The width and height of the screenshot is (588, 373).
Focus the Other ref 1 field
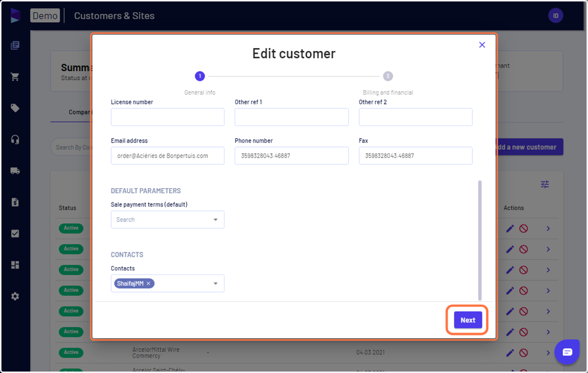click(292, 117)
